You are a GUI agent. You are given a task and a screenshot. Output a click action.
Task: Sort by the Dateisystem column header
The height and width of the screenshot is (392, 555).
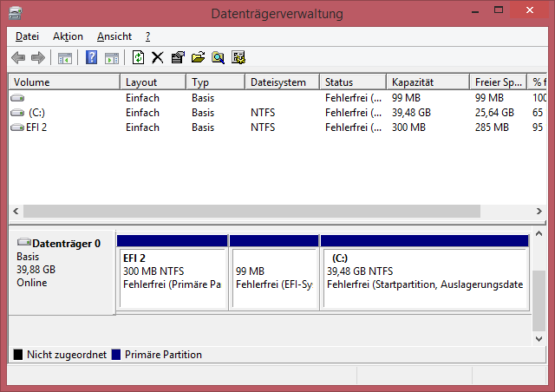coord(282,82)
